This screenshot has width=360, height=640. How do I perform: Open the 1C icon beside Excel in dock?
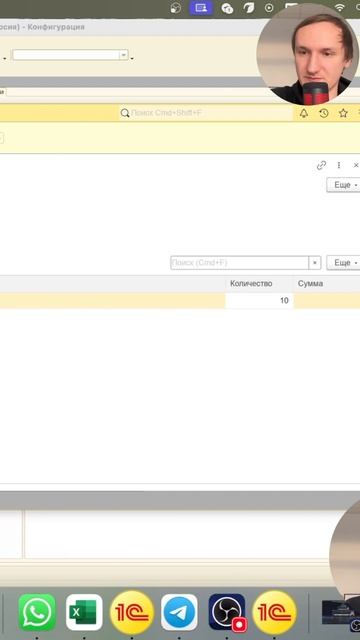point(132,612)
